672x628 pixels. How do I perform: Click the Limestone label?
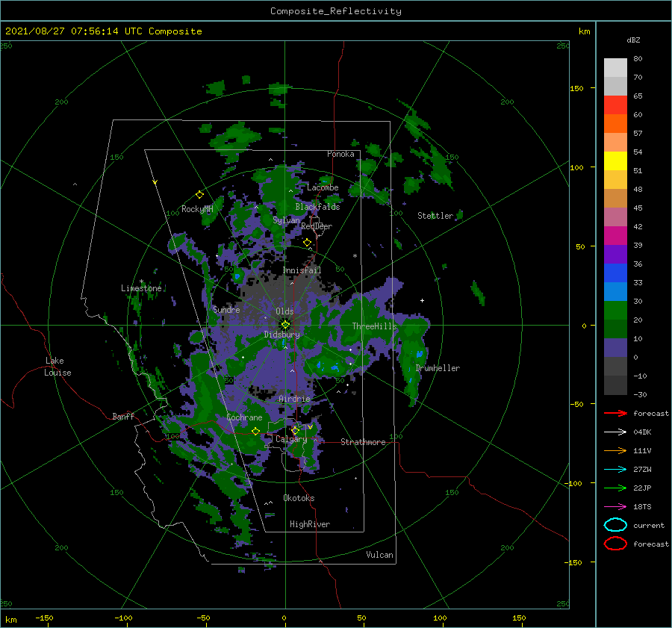(x=141, y=288)
